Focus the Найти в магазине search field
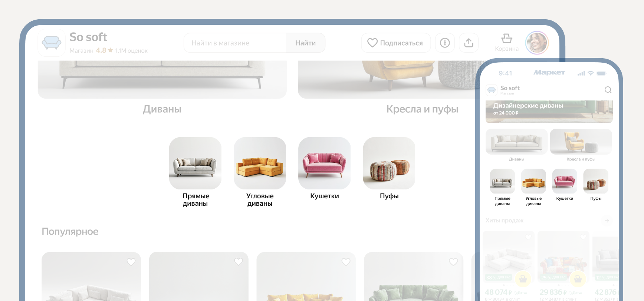Screen dimensions: 644x301 coord(235,43)
